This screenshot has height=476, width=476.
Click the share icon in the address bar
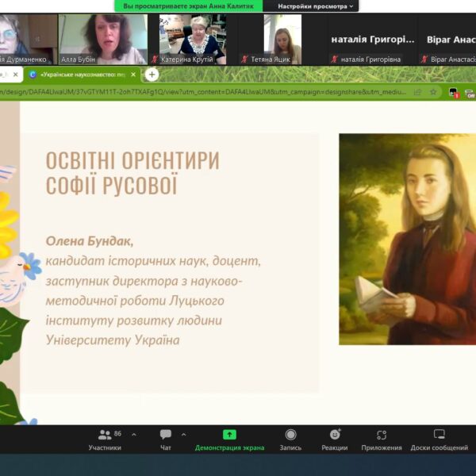pyautogui.click(x=417, y=92)
